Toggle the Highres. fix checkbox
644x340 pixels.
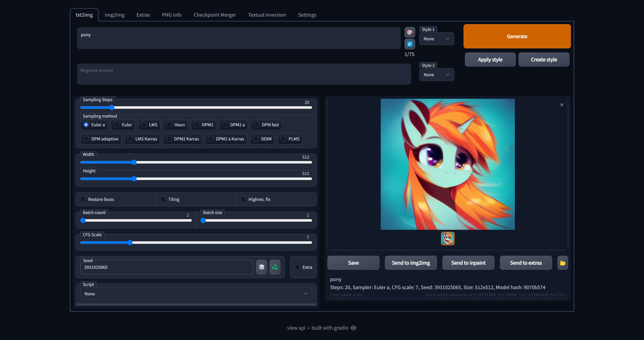pos(243,199)
